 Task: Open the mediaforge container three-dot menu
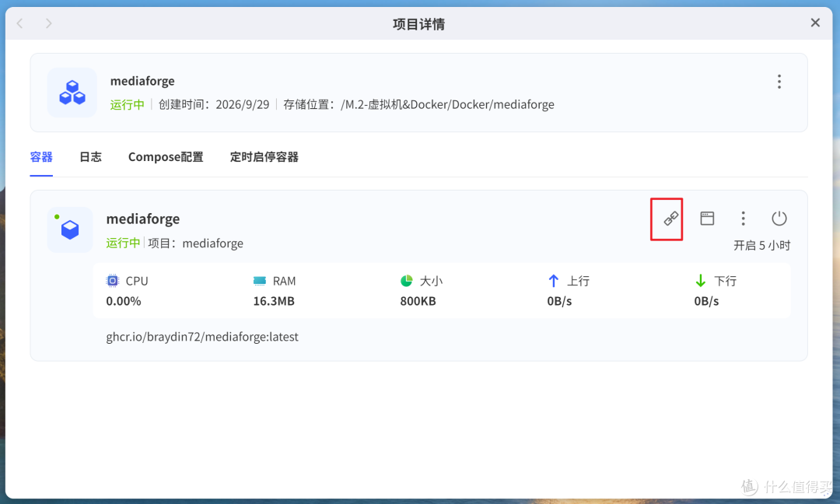(x=743, y=218)
